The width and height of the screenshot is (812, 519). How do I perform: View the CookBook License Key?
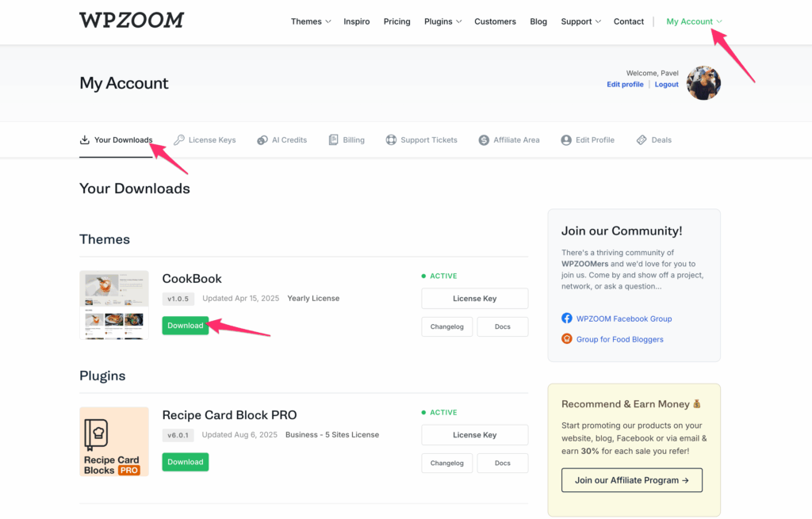click(474, 299)
